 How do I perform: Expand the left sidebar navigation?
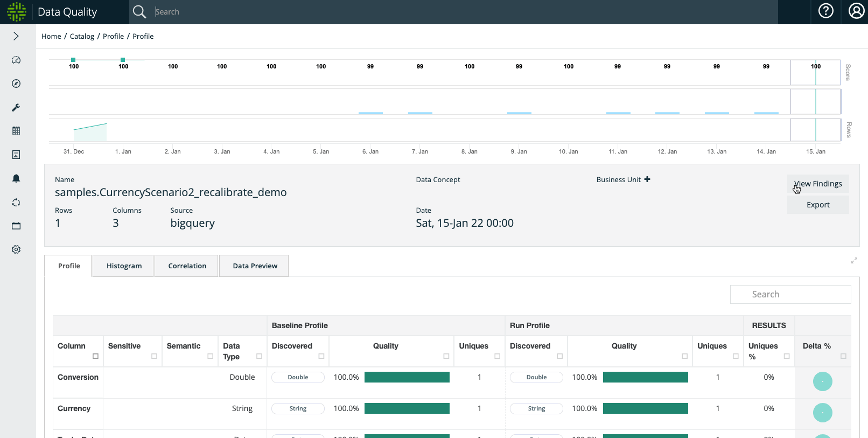[x=16, y=36]
